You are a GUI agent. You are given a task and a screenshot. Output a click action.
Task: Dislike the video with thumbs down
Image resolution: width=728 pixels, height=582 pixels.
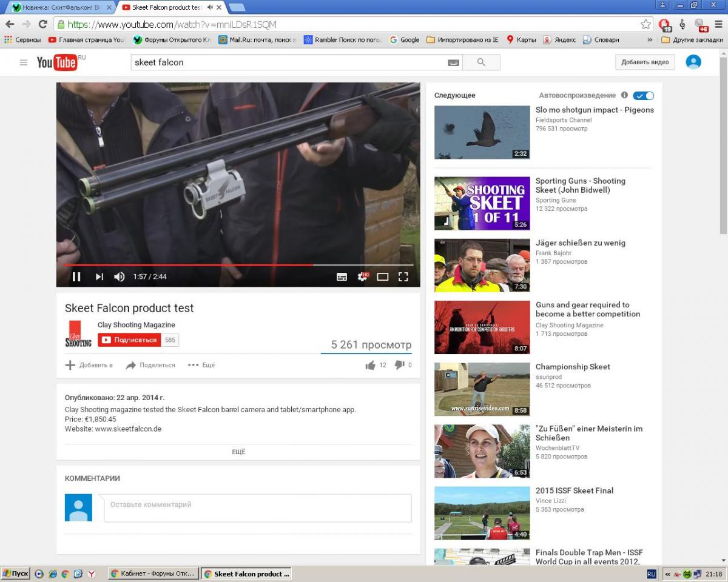point(399,365)
